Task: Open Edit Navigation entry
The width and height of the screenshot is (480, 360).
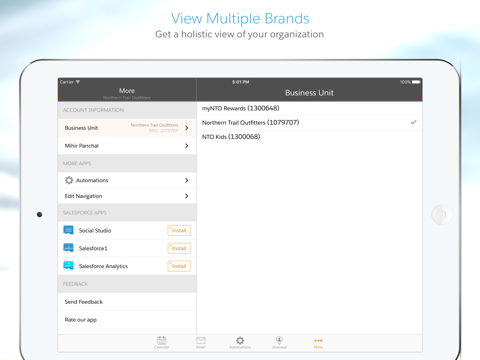Action: tap(127, 196)
